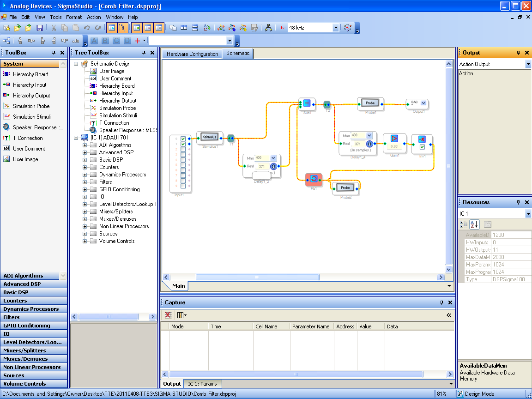Click the network hierarchy toolbar icon
Viewport: 532px width, 399px height.
click(x=268, y=28)
